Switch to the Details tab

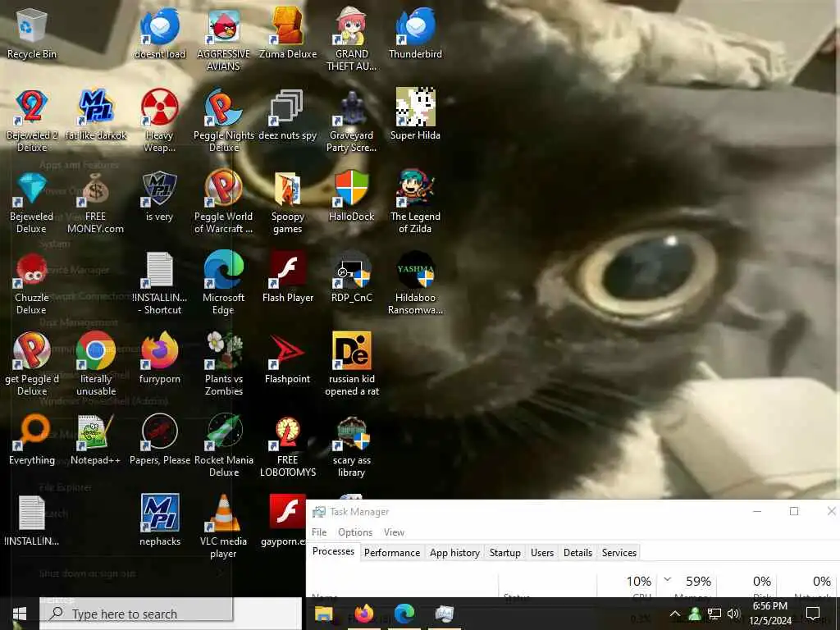[577, 552]
